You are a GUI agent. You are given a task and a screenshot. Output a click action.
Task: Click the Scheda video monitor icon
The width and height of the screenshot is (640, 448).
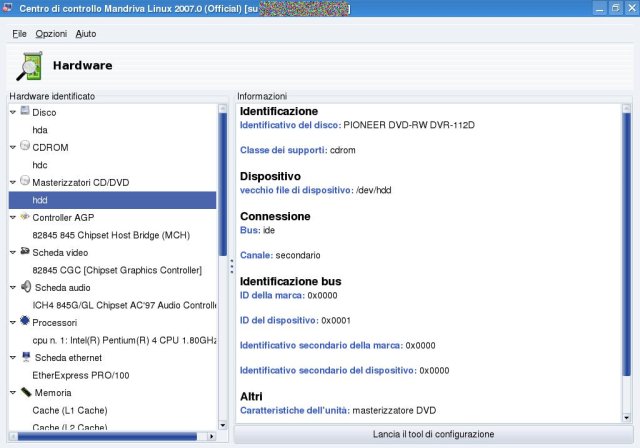tap(25, 251)
